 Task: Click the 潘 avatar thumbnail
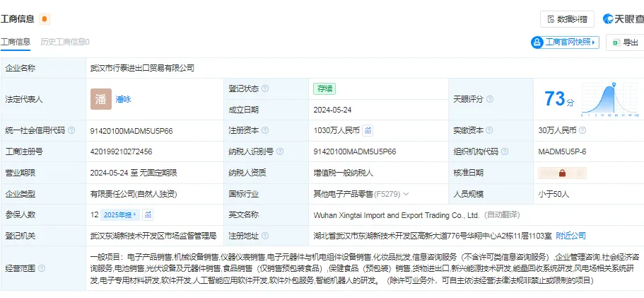(x=101, y=99)
